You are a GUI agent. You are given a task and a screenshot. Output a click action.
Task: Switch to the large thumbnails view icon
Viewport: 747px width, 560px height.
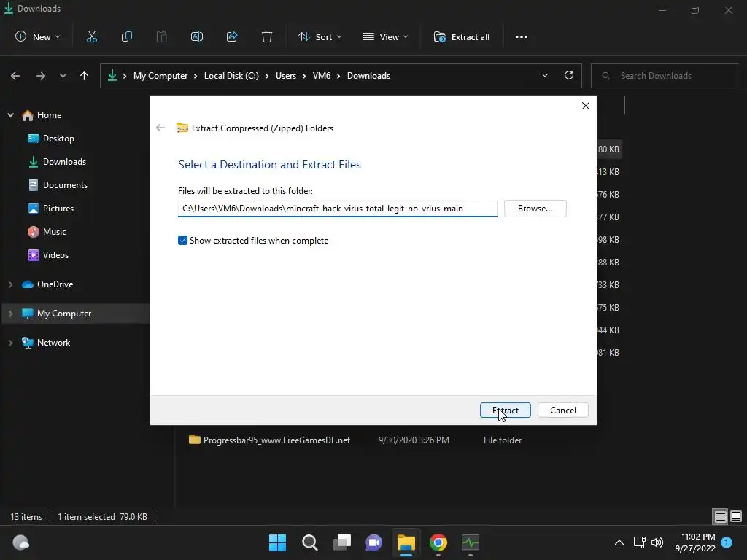pos(736,516)
